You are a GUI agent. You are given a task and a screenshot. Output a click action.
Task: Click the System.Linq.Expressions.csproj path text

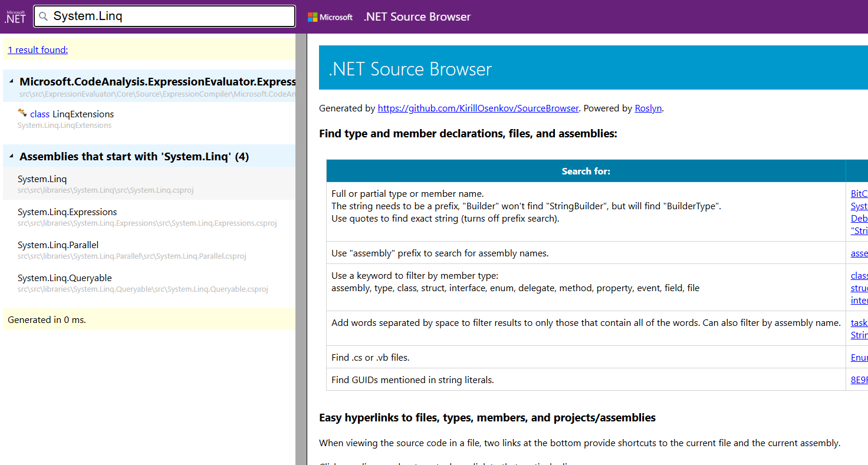coord(147,223)
